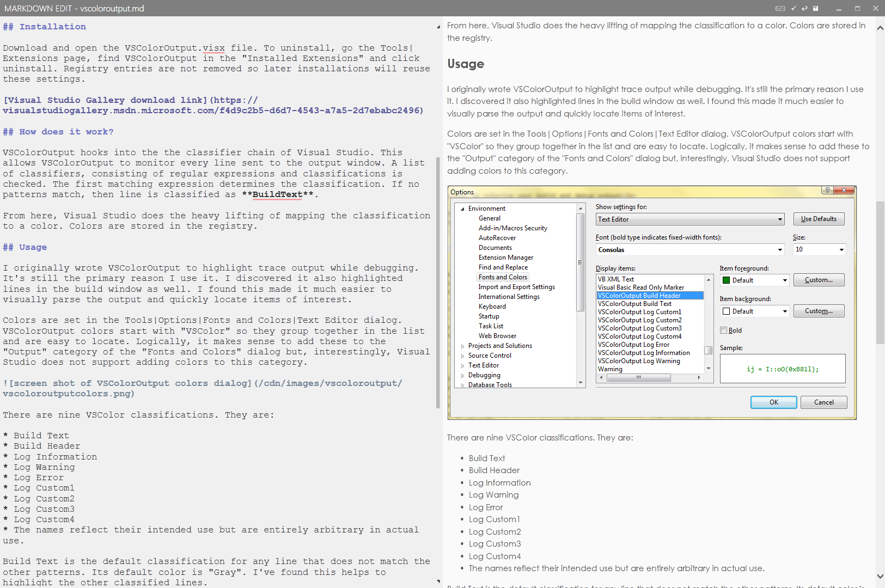Click the Options dialog screenshot image in preview
This screenshot has width=885, height=588.
tap(652, 303)
